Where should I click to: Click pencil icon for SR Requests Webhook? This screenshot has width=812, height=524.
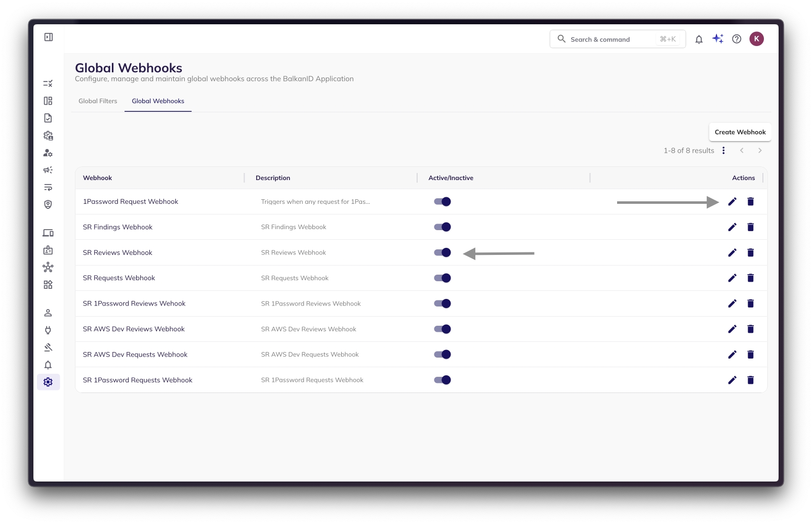732,278
